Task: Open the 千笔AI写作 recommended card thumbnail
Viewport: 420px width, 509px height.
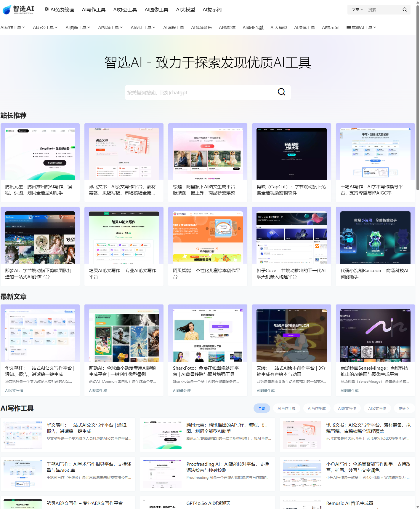Action: (x=375, y=154)
